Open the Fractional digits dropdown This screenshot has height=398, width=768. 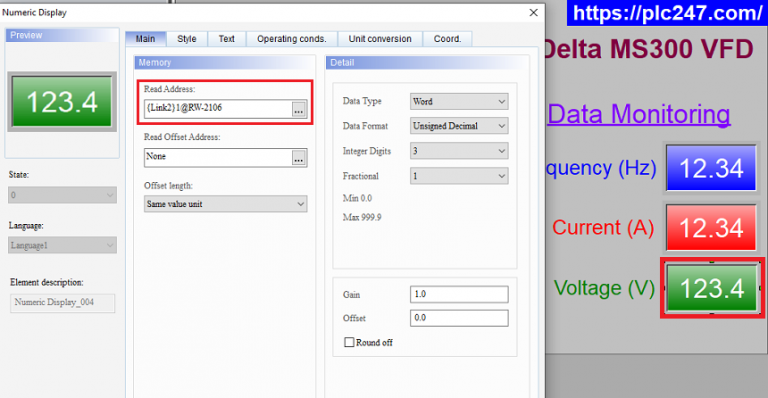(x=459, y=176)
